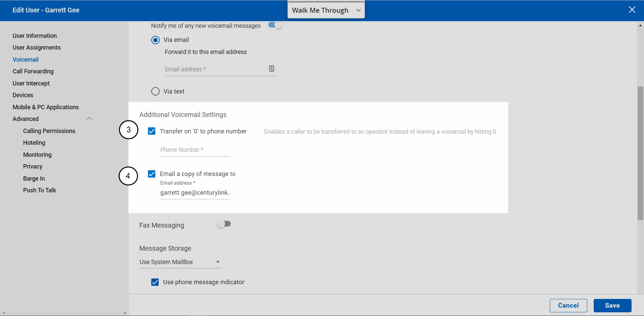Enable the Fax Messaging toggle
The image size is (644, 316).
click(x=224, y=224)
